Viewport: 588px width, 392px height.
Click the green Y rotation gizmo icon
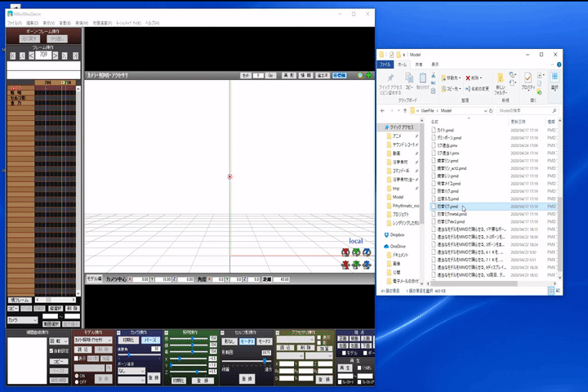[356, 252]
